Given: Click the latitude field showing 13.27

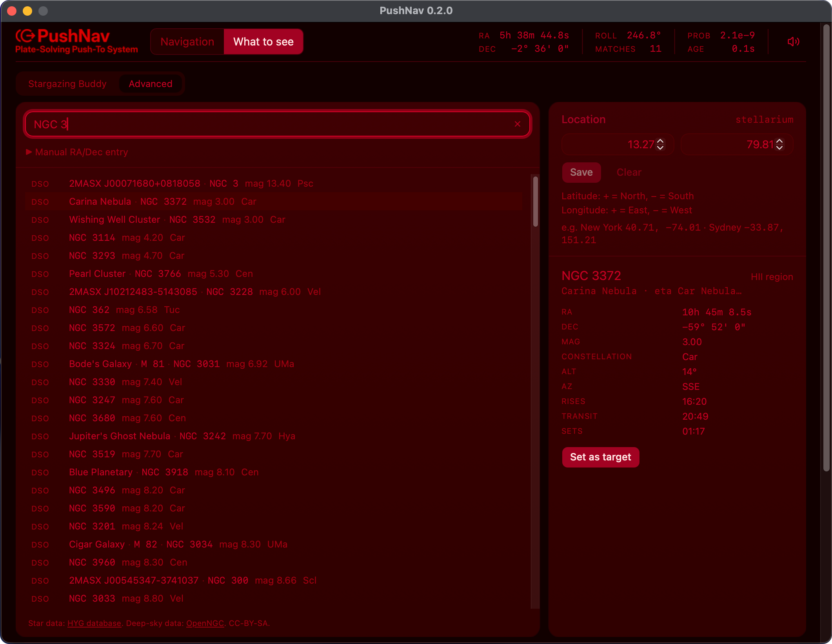Looking at the screenshot, I should coord(618,144).
